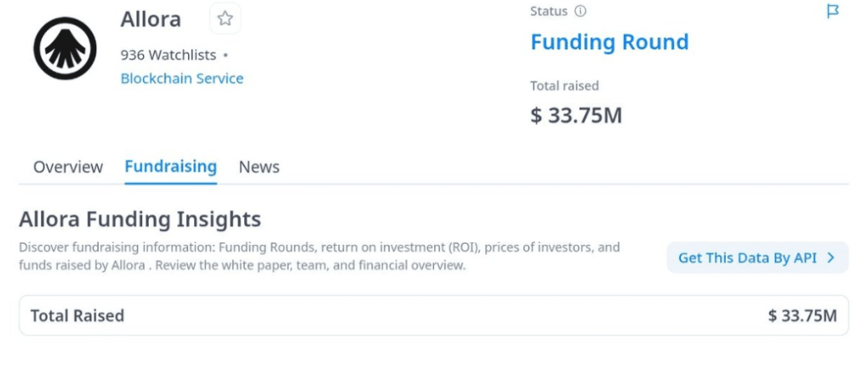Select the Fundraising tab
The image size is (868, 368).
pyautogui.click(x=170, y=167)
